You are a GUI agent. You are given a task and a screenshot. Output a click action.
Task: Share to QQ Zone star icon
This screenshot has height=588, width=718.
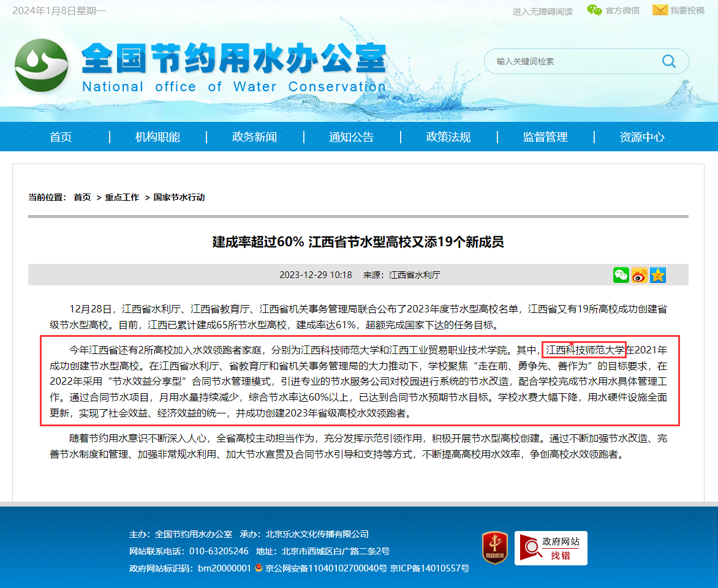657,275
